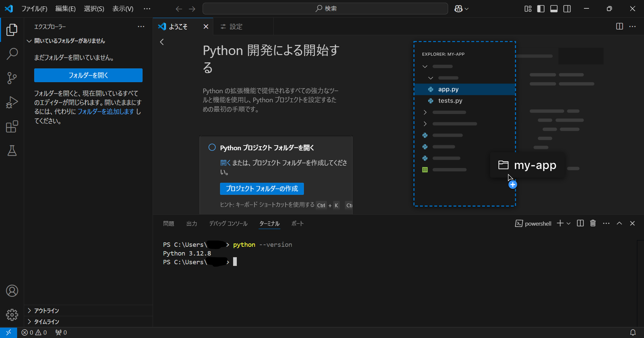Show errors and warnings count in status bar

tap(34, 333)
